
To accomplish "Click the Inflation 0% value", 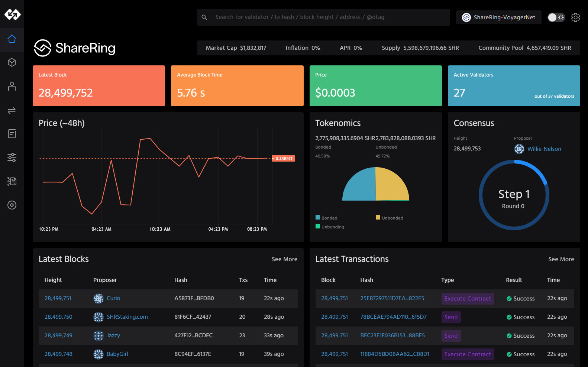I will (x=316, y=48).
